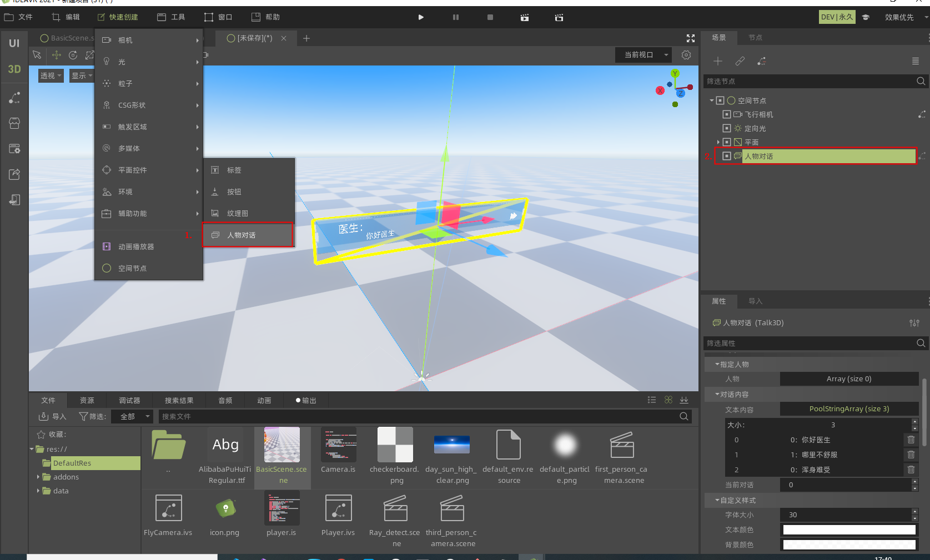Expand the 平面 node in scene tree
This screenshot has width=930, height=560.
(x=718, y=142)
